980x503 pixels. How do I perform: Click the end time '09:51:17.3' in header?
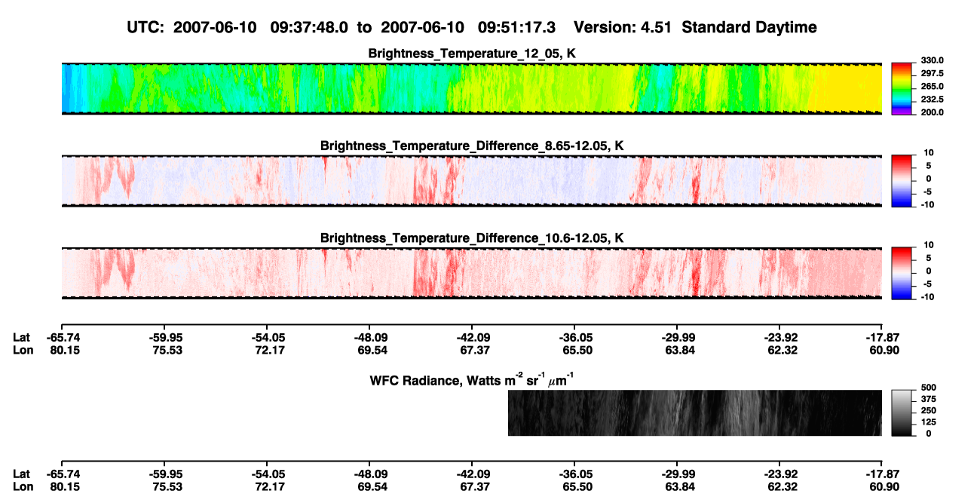[517, 27]
